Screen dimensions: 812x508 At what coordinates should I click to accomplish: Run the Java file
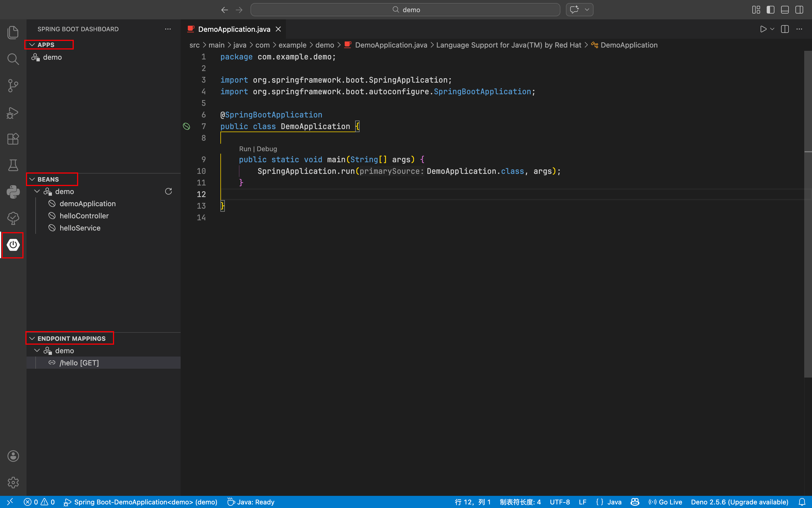pyautogui.click(x=763, y=29)
